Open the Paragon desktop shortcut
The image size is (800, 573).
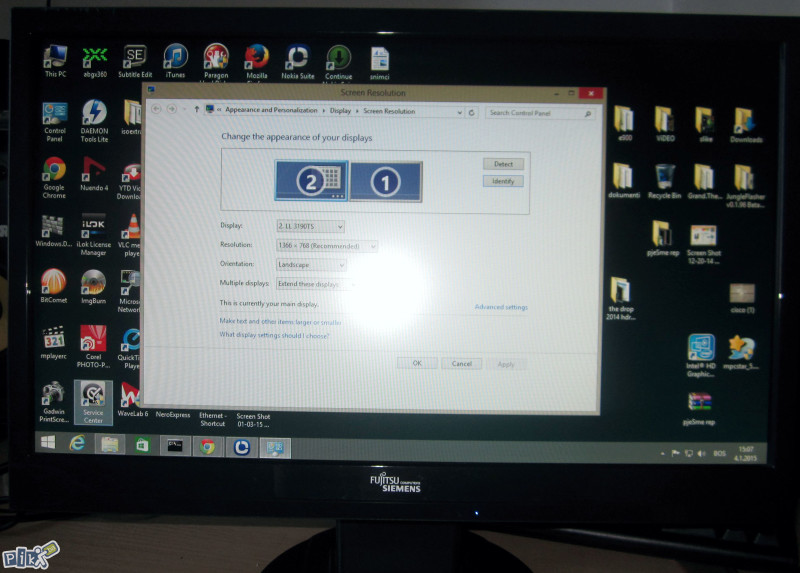click(216, 62)
